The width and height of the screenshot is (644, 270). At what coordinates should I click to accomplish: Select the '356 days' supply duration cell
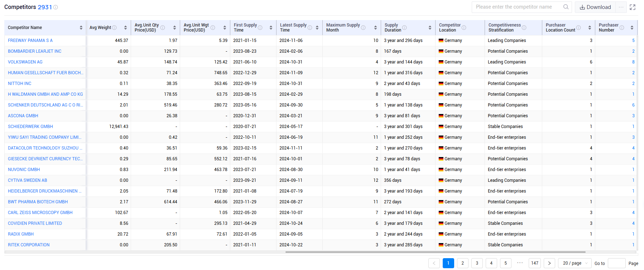click(x=393, y=180)
